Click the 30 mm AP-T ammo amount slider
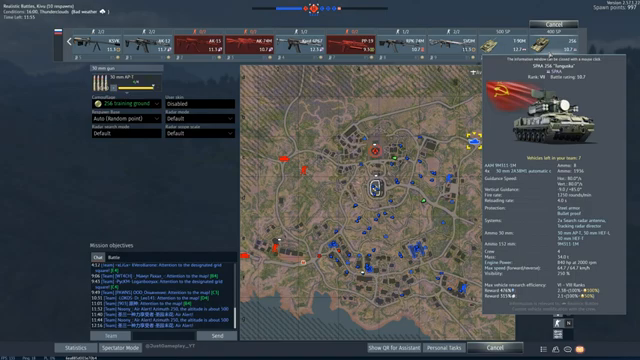The height and width of the screenshot is (360, 640). click(x=136, y=87)
